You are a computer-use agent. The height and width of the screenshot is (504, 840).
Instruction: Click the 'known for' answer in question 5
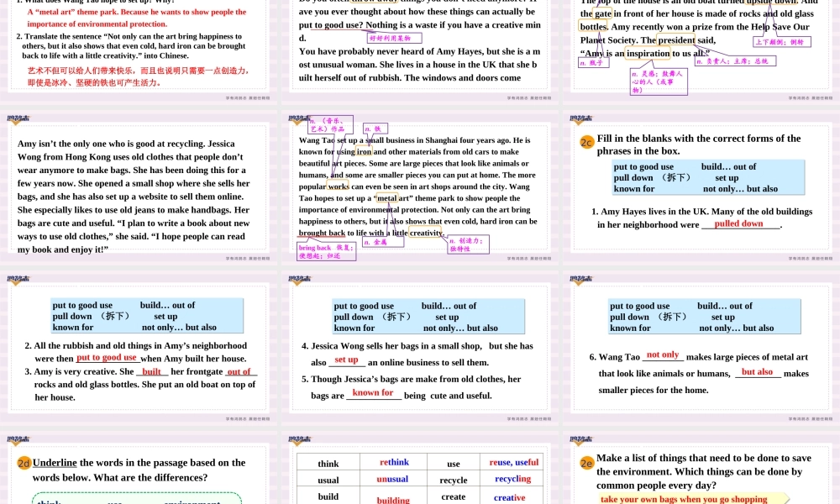(x=373, y=393)
